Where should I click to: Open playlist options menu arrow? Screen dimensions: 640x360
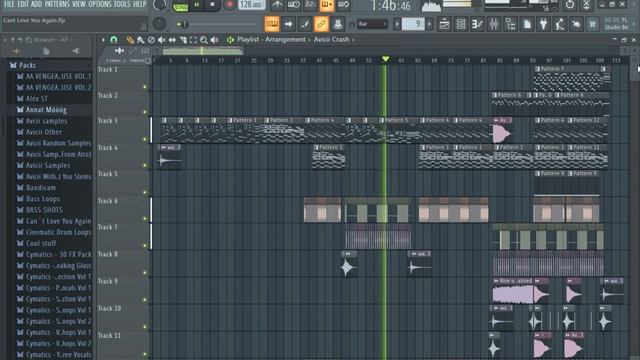tap(103, 40)
